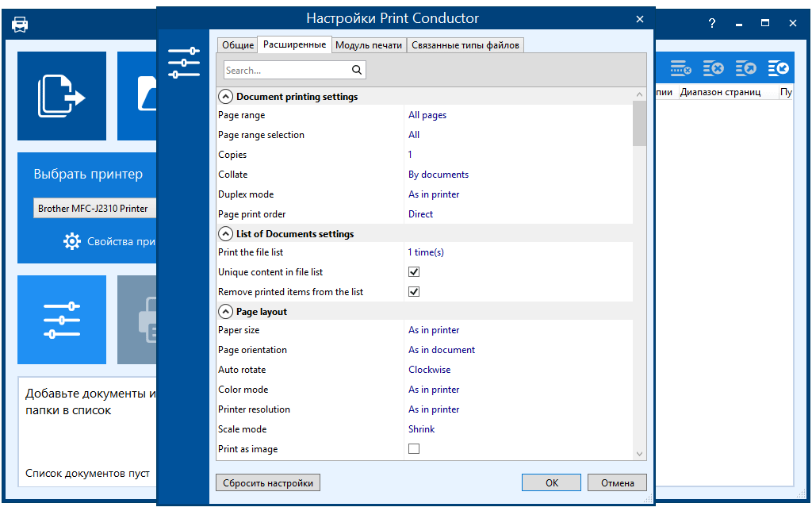Click the clear list icon with dotted line
Screen dimensions: 812x511
(681, 69)
